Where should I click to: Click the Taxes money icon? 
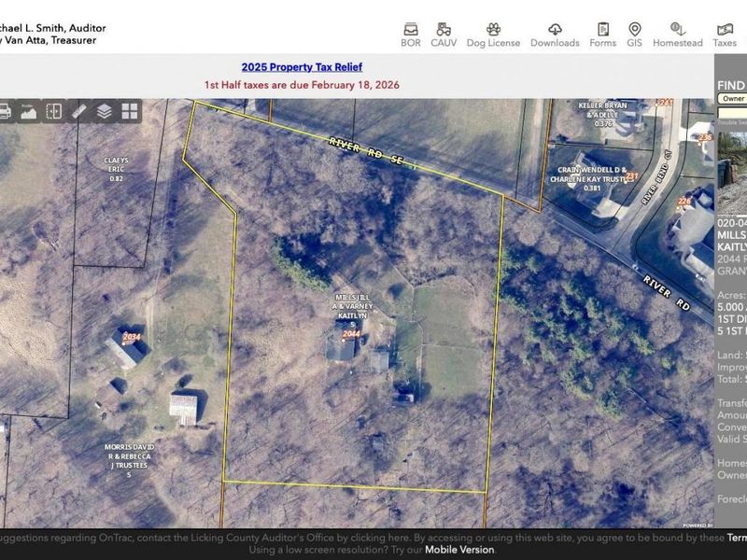tap(726, 31)
